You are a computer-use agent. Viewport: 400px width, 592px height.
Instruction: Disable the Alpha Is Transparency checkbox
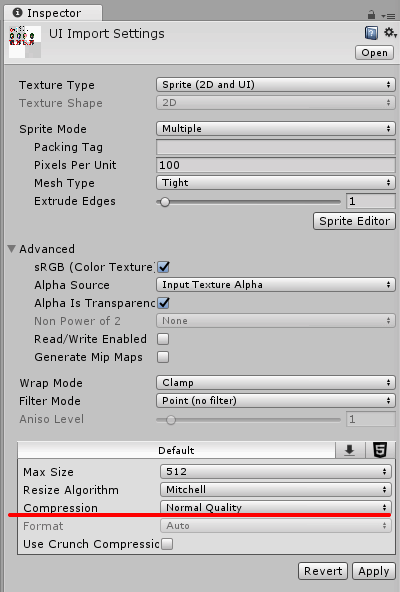(163, 303)
